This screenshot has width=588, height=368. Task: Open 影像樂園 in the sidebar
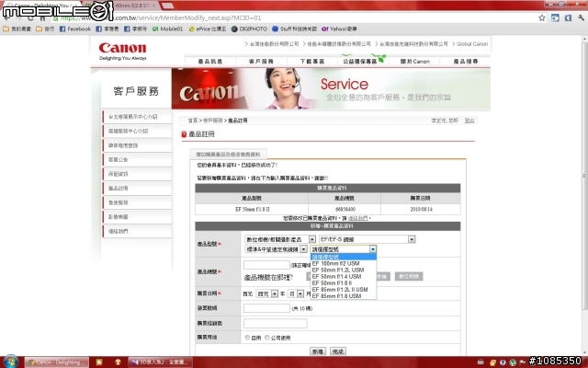pos(137,217)
